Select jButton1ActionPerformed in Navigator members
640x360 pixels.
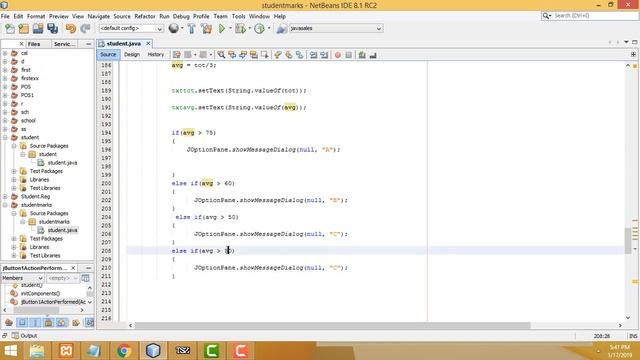pyautogui.click(x=53, y=302)
